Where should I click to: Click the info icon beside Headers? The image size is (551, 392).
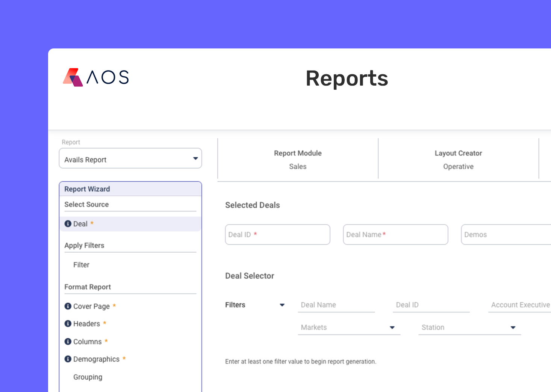click(68, 323)
